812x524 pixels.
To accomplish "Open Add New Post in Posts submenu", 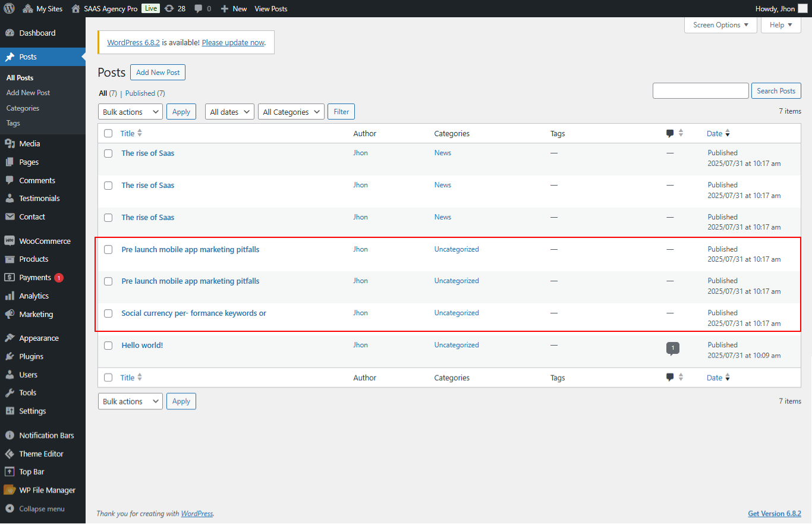I will point(28,93).
